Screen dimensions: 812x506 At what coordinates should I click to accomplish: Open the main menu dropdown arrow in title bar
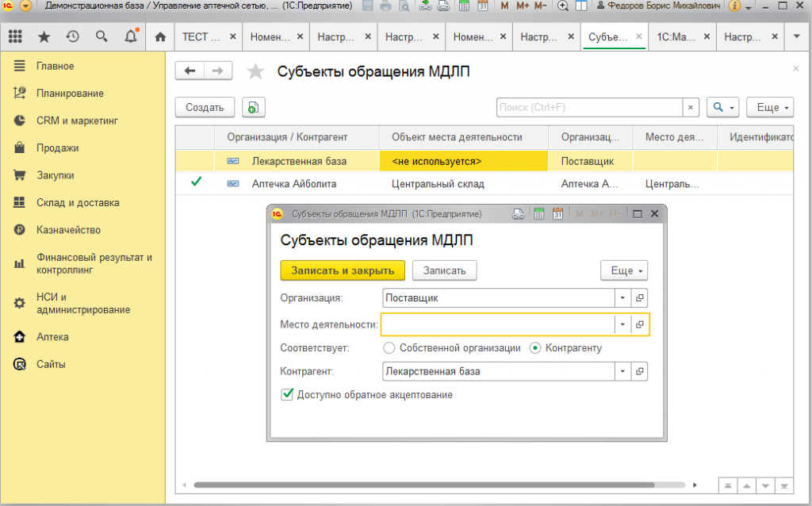(26, 6)
